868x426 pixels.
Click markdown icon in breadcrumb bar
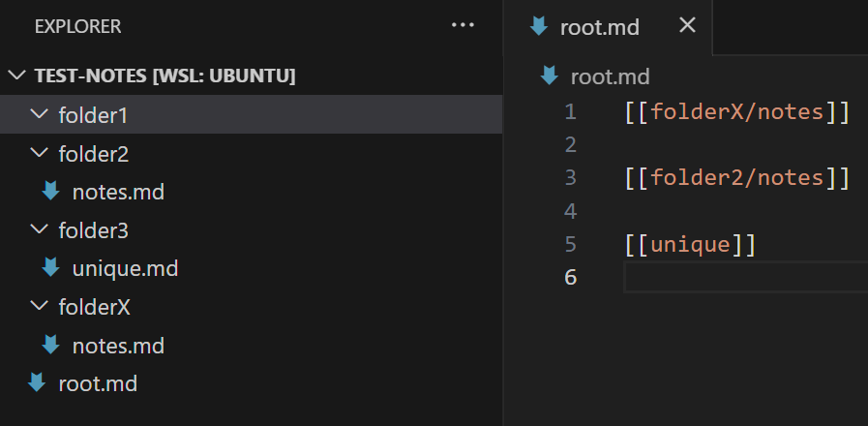(549, 76)
